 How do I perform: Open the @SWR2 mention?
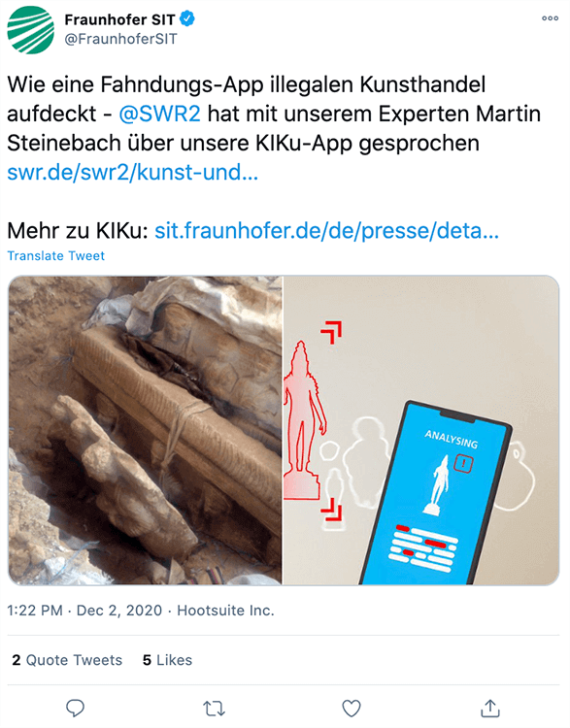pyautogui.click(x=159, y=114)
